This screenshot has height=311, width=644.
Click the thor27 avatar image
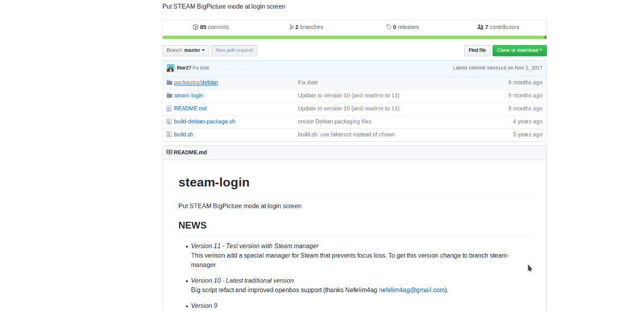tap(171, 68)
